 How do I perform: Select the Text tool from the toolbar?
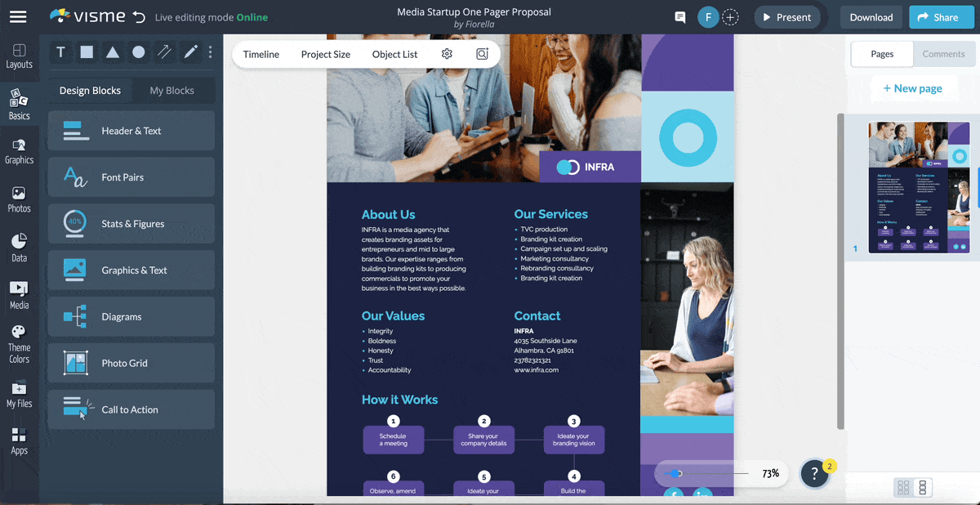[60, 51]
